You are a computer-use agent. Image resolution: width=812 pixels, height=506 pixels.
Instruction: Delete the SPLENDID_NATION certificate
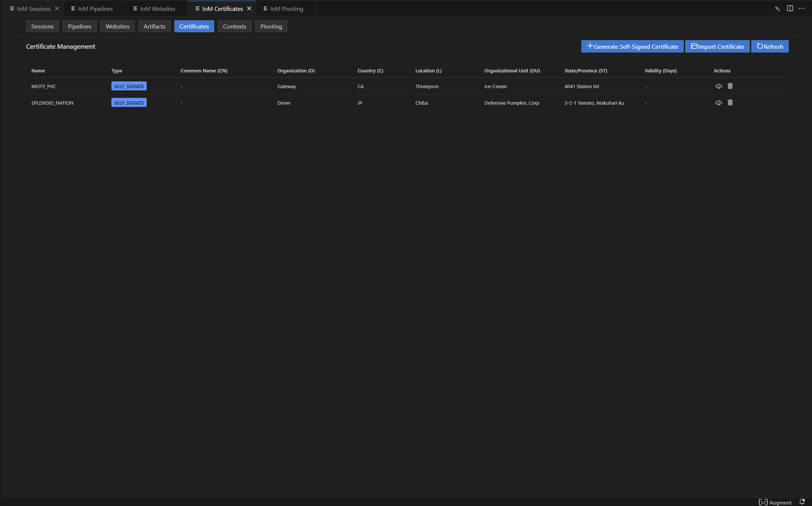730,103
